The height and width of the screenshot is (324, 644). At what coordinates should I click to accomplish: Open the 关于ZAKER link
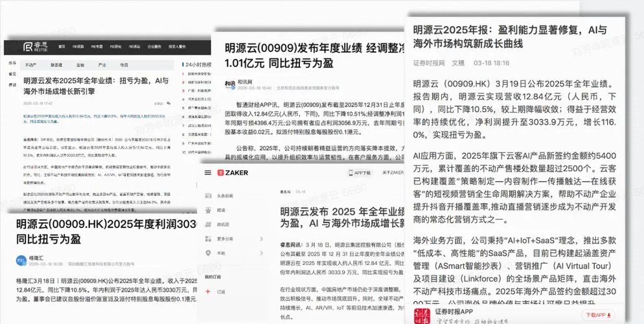[x=393, y=173]
